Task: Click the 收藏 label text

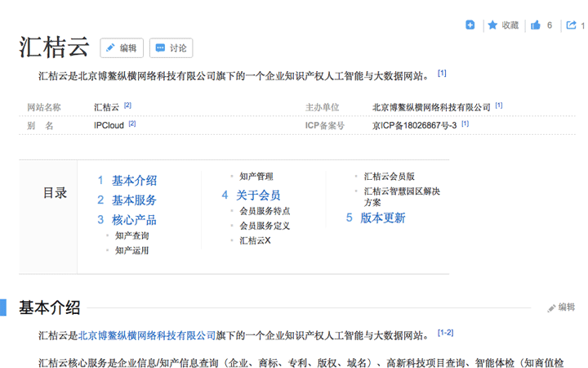Action: pyautogui.click(x=510, y=25)
